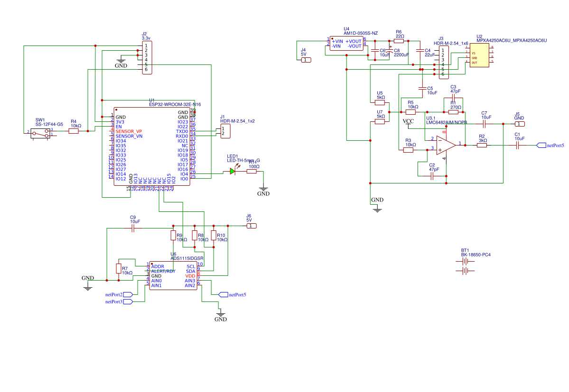Select resistor R5 10kΩ symbol
569x392 pixels.
click(410, 112)
